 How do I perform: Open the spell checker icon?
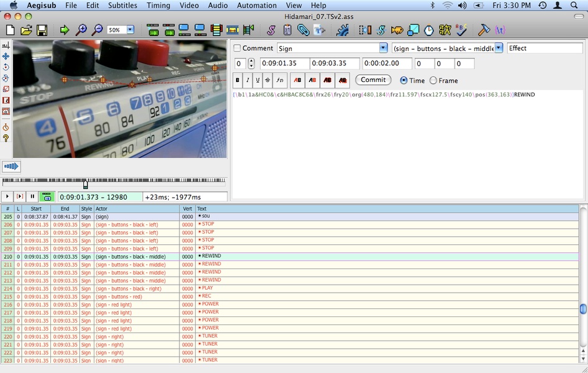(461, 30)
